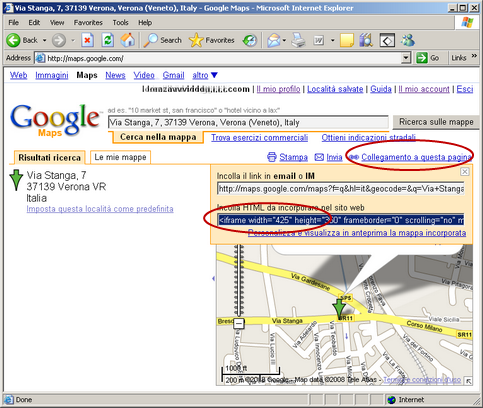This screenshot has height=408, width=483.
Task: Open the Edit menu
Action: click(x=34, y=22)
